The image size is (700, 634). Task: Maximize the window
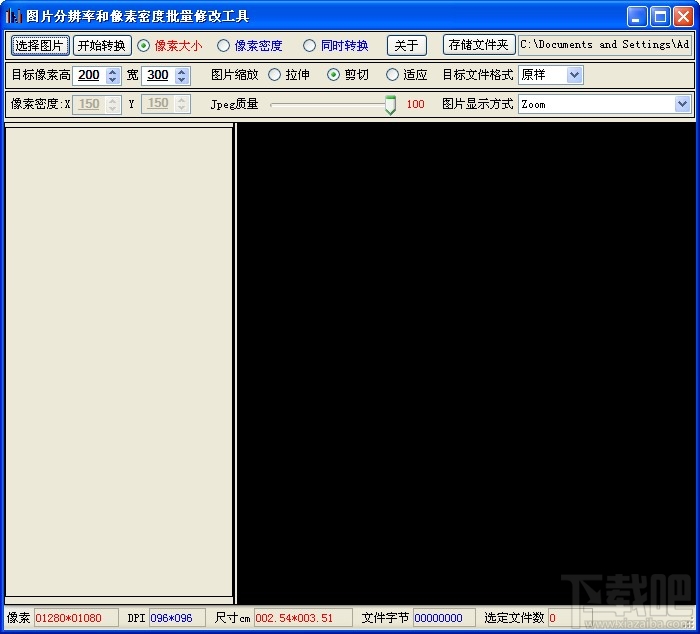(660, 17)
